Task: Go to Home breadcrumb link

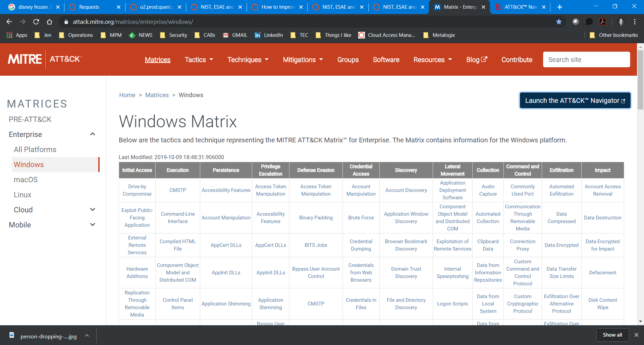Action: coord(127,95)
